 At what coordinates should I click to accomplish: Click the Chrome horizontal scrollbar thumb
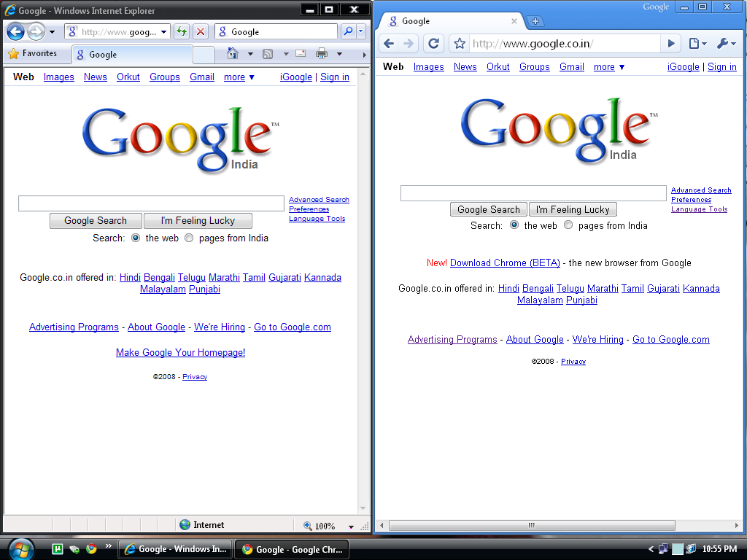click(532, 525)
